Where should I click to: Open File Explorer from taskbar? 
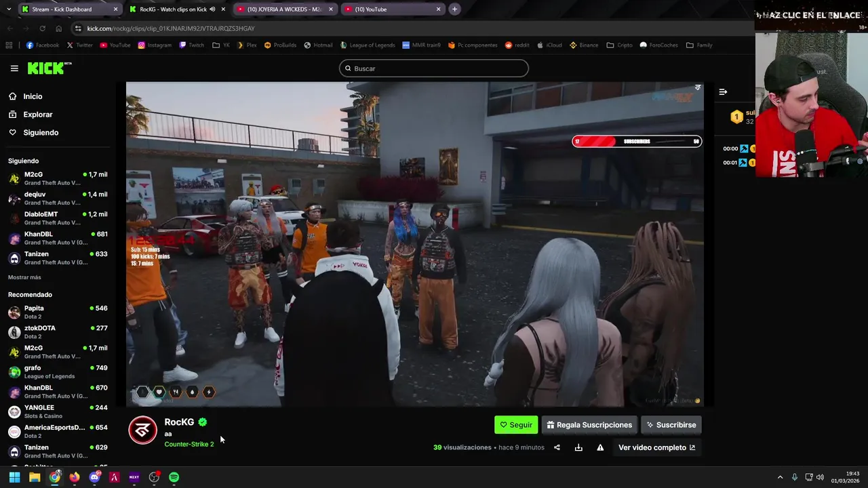click(35, 477)
